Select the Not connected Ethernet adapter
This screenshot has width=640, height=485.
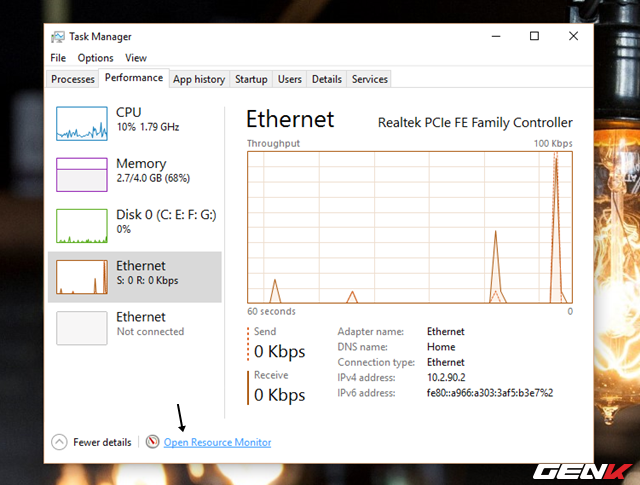(x=82, y=327)
